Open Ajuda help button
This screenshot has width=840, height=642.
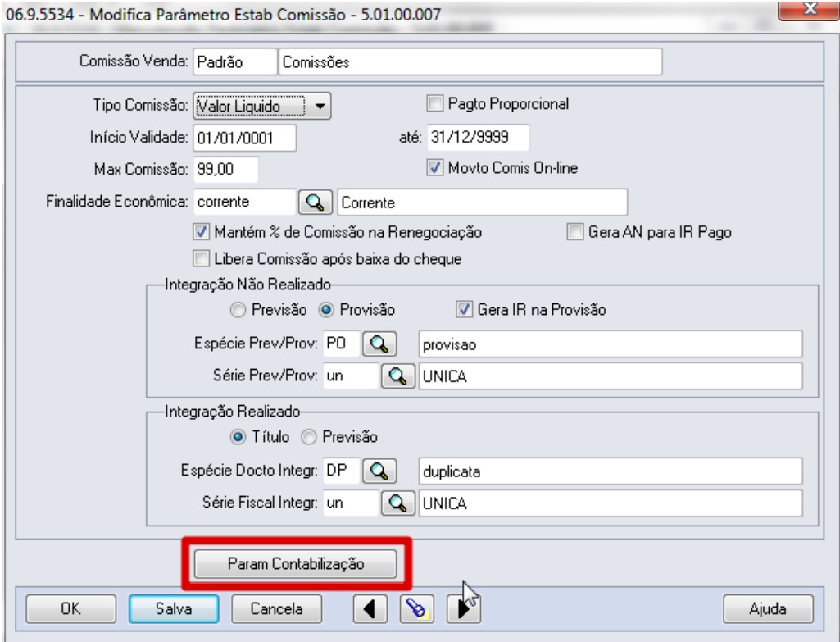tap(768, 608)
